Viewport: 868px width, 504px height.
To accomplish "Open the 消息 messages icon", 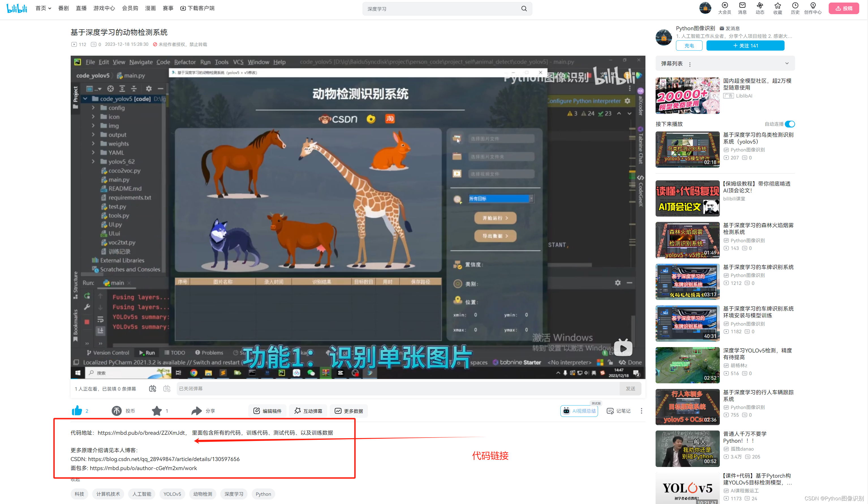I will (x=742, y=8).
